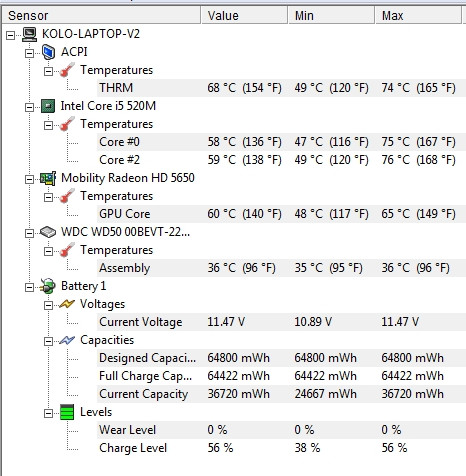Click the Capacities graph icon

pos(67,340)
